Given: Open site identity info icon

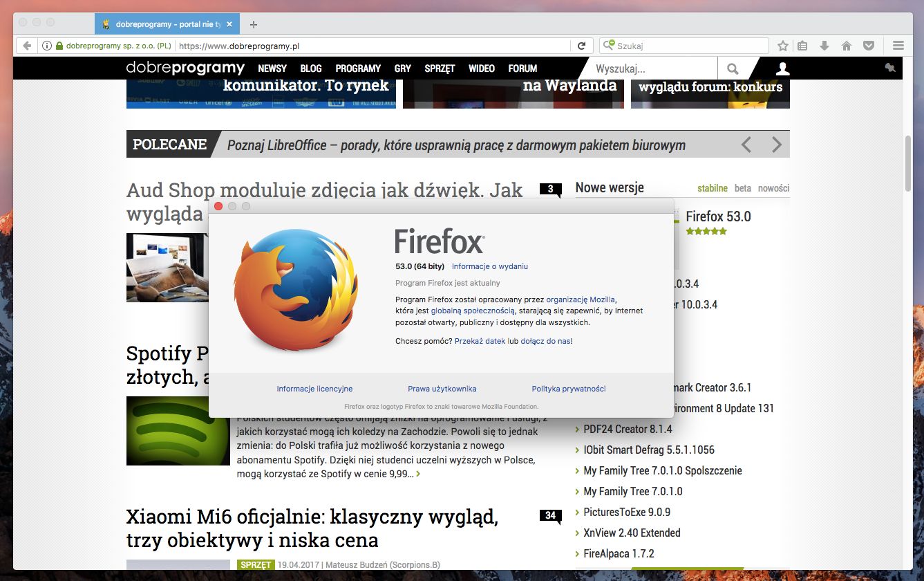Looking at the screenshot, I should (47, 46).
